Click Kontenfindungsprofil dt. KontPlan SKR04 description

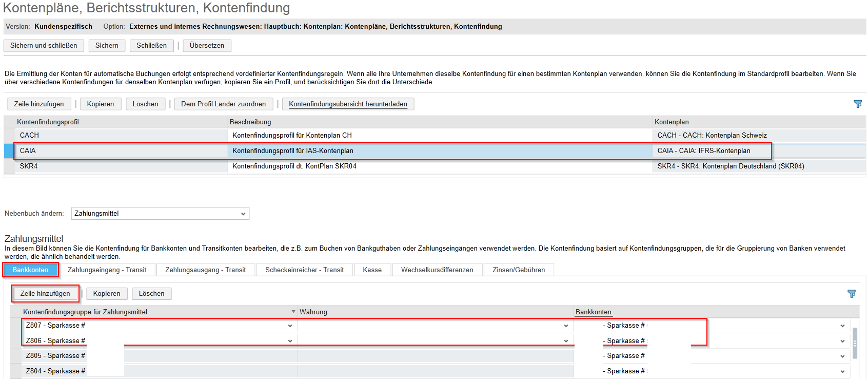coord(294,166)
